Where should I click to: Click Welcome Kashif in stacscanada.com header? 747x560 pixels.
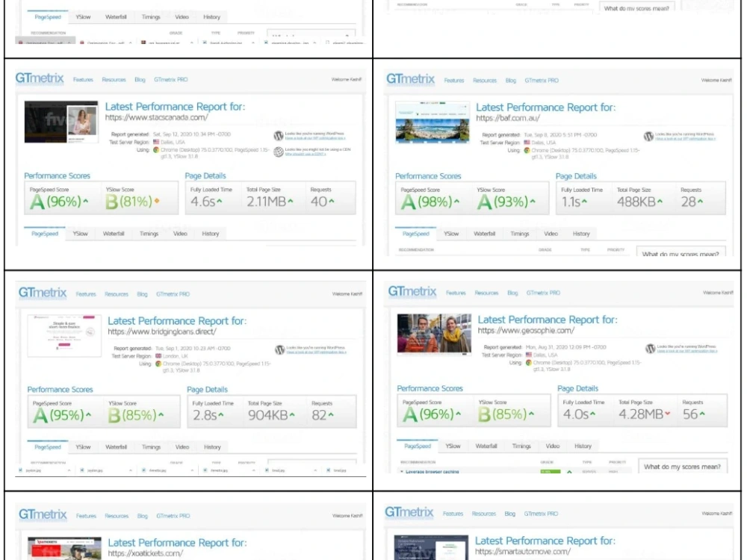click(347, 80)
